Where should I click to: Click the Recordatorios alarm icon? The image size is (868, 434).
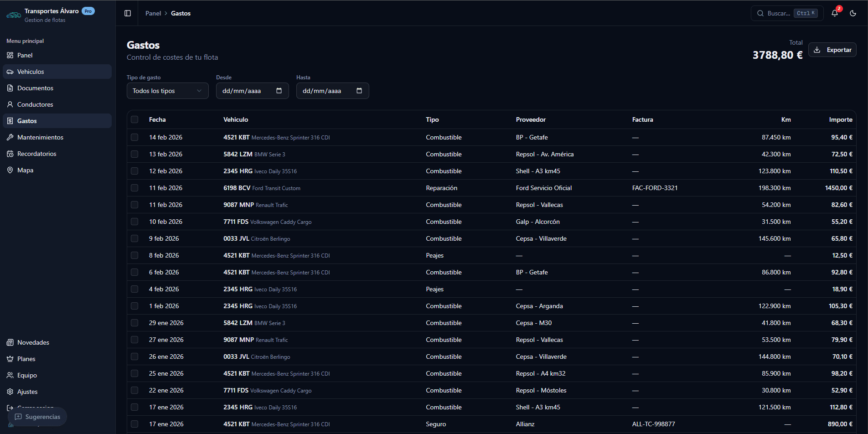coord(10,154)
